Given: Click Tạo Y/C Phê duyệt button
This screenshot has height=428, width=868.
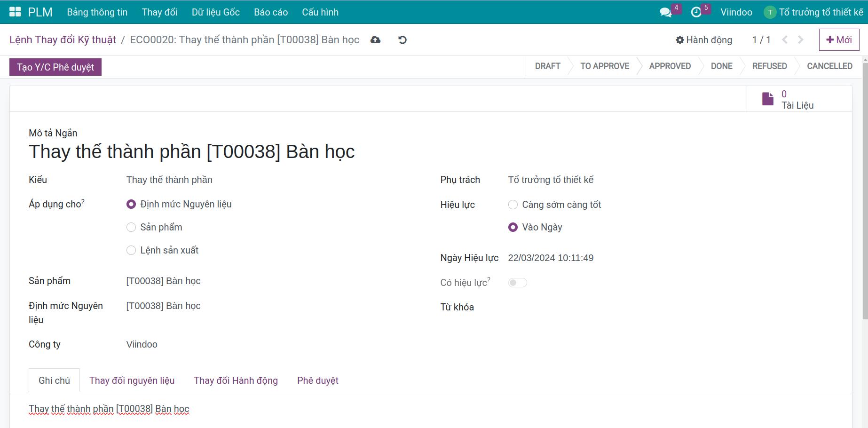Looking at the screenshot, I should tap(55, 67).
